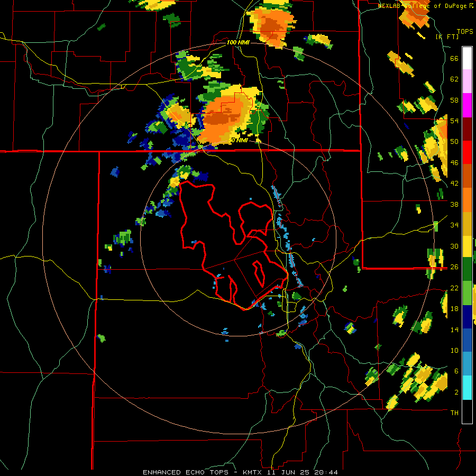Viewport: 476px width, 476px height.
Task: Click the "KMTX" station identifier
Action: point(253,472)
